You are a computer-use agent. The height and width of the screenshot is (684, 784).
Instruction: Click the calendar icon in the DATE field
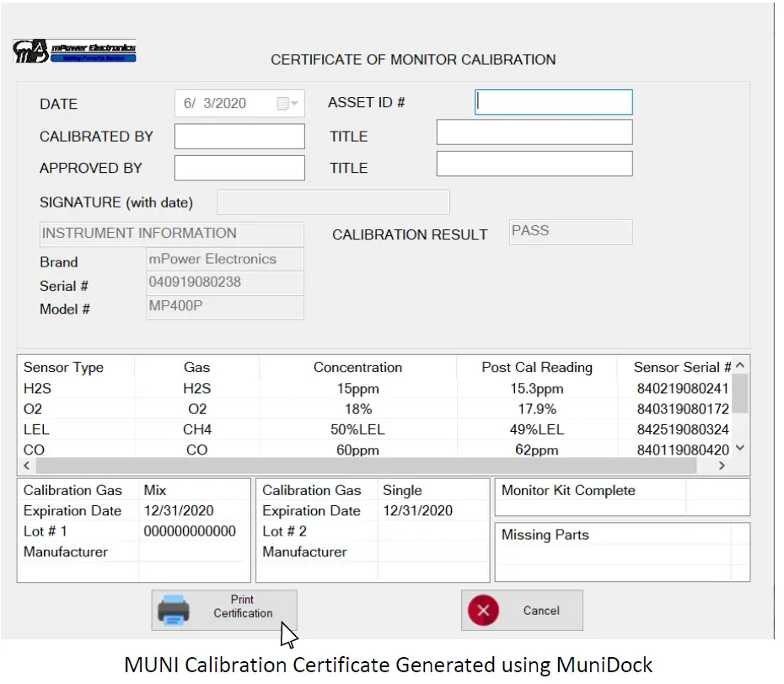click(283, 102)
